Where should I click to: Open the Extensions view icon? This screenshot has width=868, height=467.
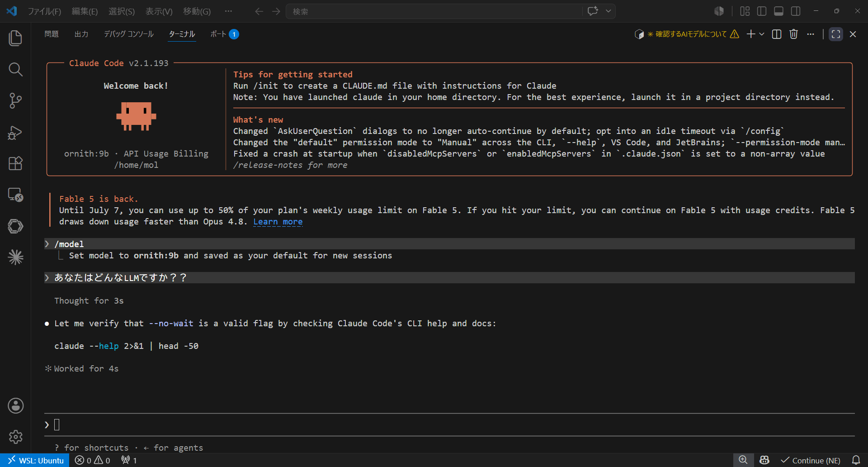tap(15, 163)
